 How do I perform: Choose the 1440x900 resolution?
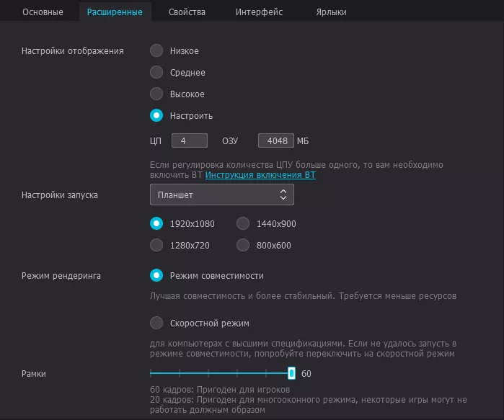(x=243, y=223)
